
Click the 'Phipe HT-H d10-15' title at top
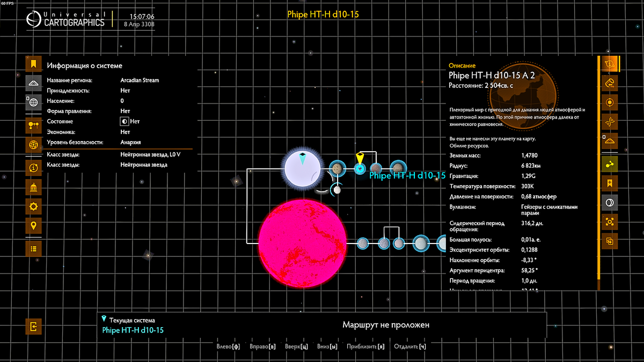[x=323, y=14]
